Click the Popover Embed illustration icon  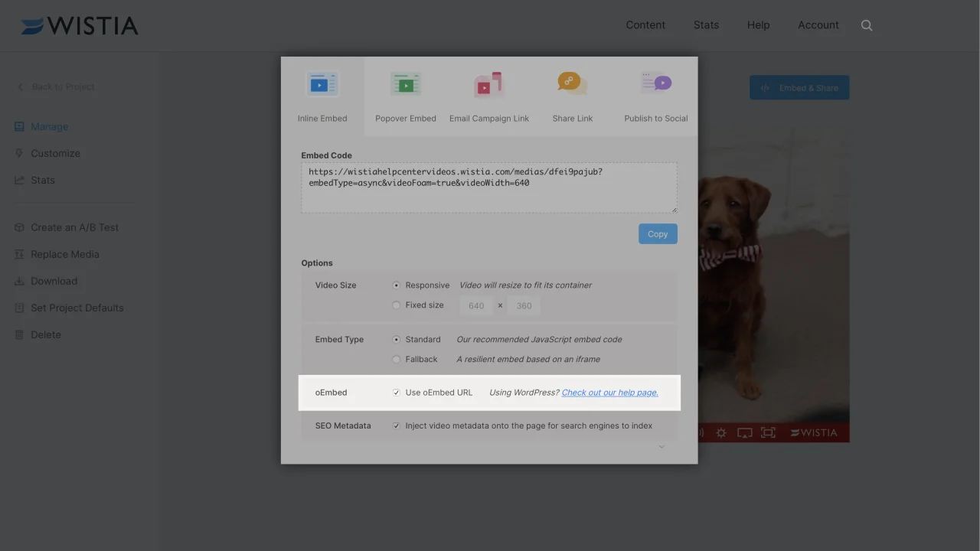[406, 83]
